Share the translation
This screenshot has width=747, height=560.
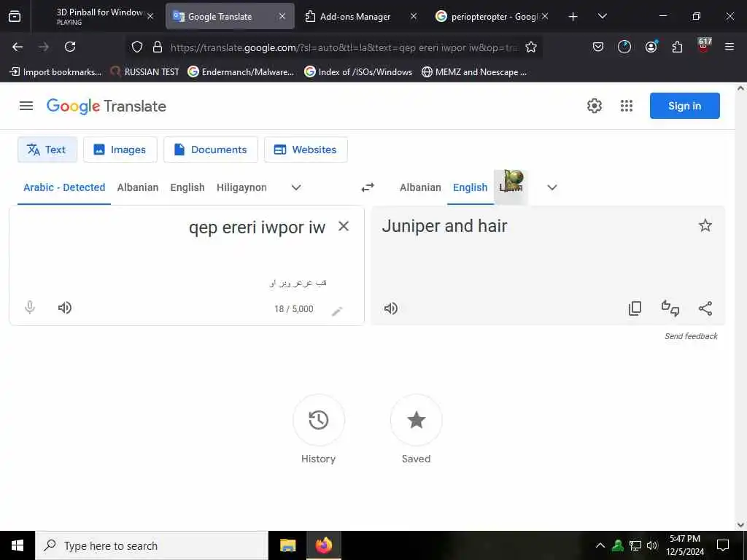pos(705,308)
